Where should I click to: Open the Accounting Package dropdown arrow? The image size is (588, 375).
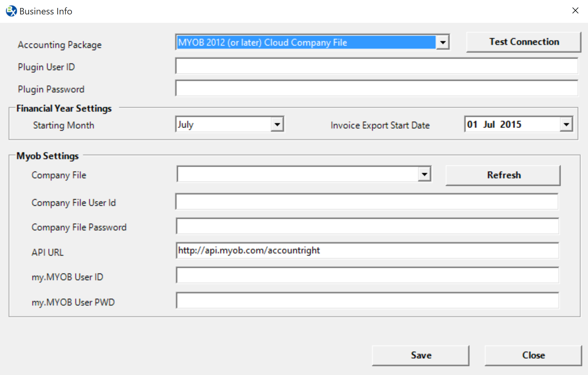443,42
